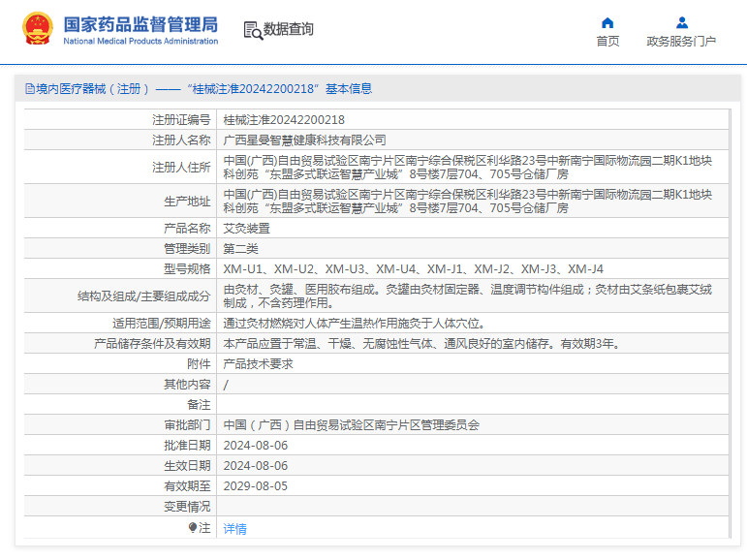Click the lightbulb icon beside 注
The image size is (747, 560).
coord(193,528)
